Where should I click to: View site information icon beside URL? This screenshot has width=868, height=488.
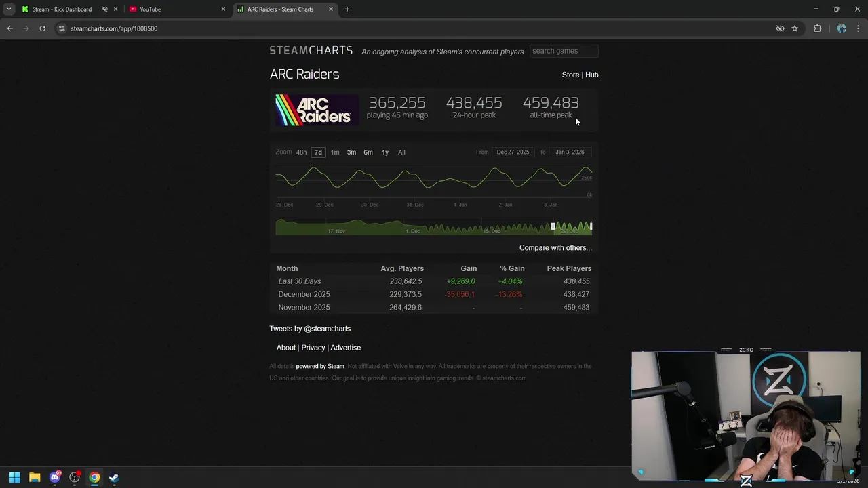pyautogui.click(x=62, y=28)
